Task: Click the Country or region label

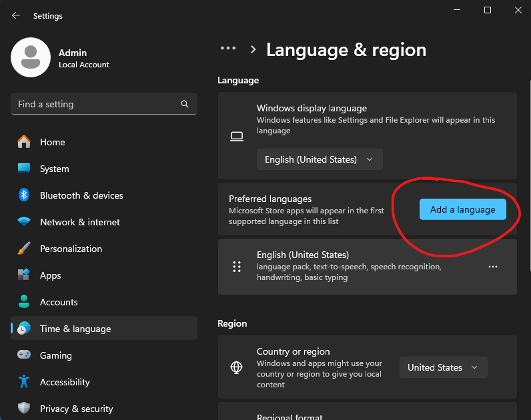Action: [293, 351]
